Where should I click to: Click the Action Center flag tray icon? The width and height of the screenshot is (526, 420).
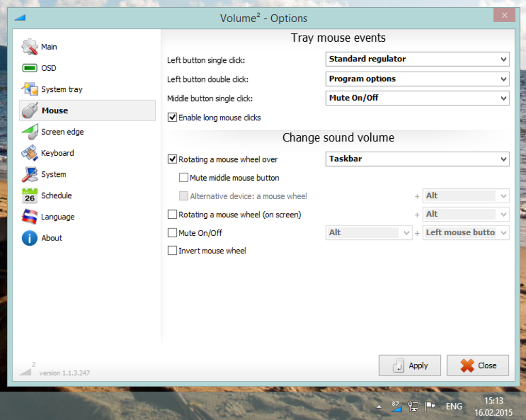[x=430, y=406]
